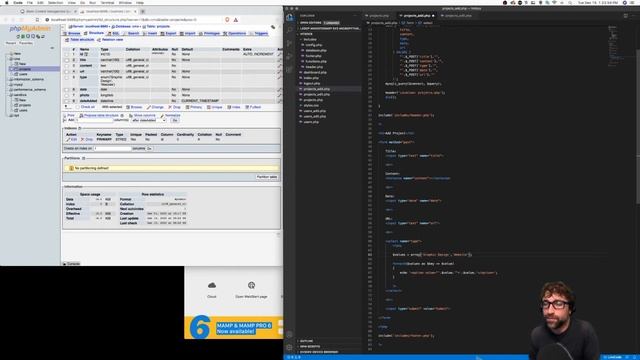The width and height of the screenshot is (640, 360).
Task: Click the browser warning triangle icon
Action: (236, 20)
